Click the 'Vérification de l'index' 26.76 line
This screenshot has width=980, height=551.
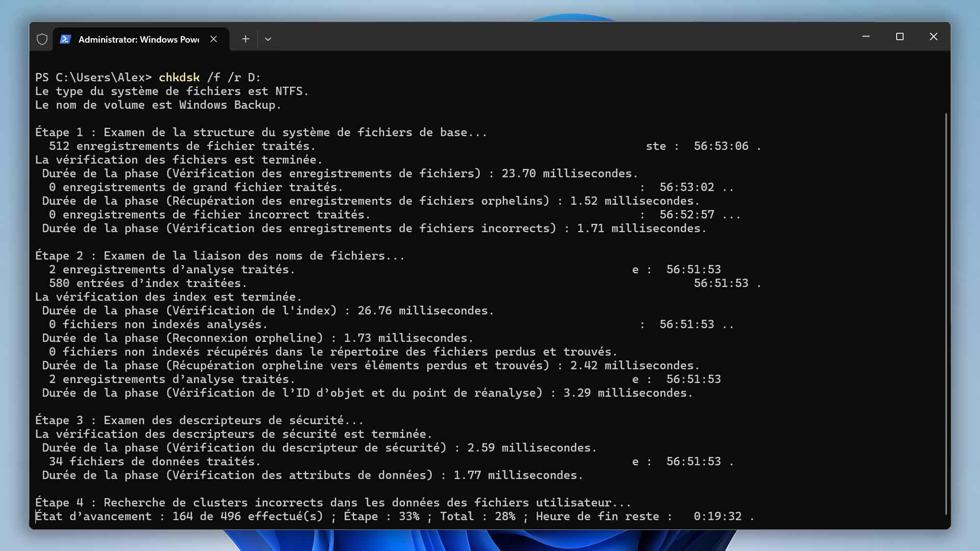pos(268,311)
